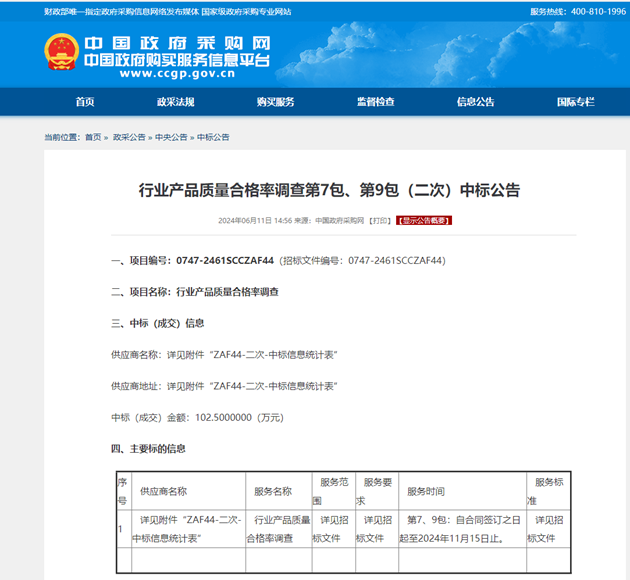Click the 供应商名称 table header cell

188,491
